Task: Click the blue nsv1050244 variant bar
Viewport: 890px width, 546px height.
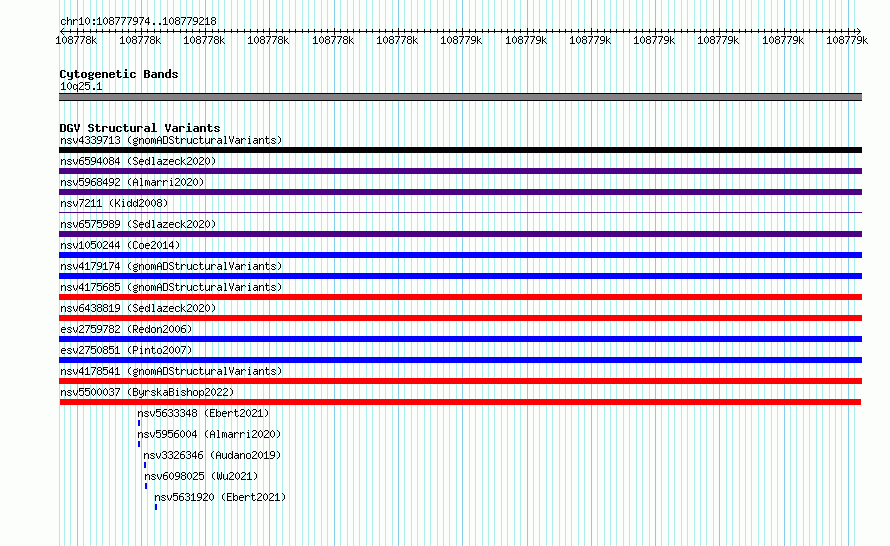Action: 460,255
